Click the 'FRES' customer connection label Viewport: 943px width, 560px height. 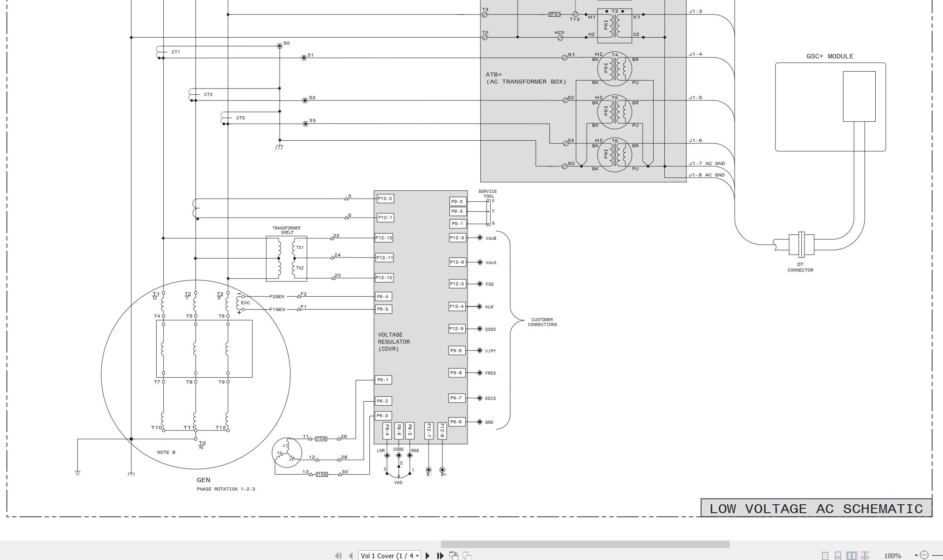(x=491, y=373)
